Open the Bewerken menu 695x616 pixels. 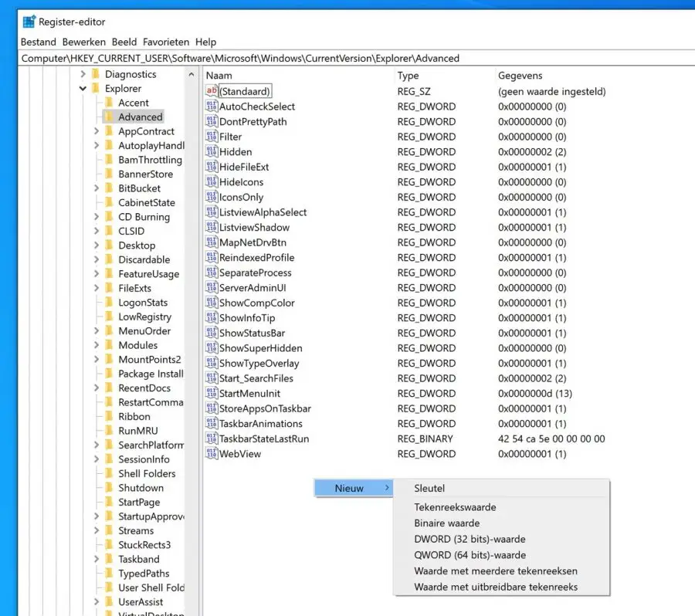pos(83,42)
